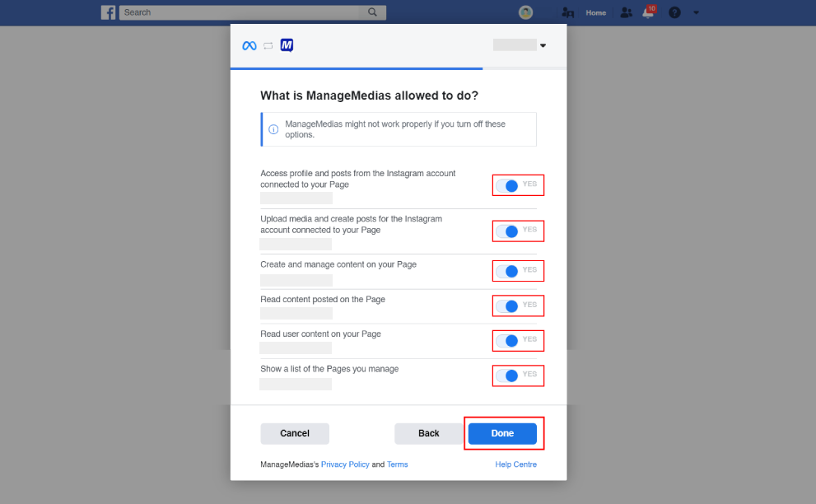This screenshot has height=504, width=816.
Task: Expand the account dropdown in dialog header
Action: tap(543, 45)
